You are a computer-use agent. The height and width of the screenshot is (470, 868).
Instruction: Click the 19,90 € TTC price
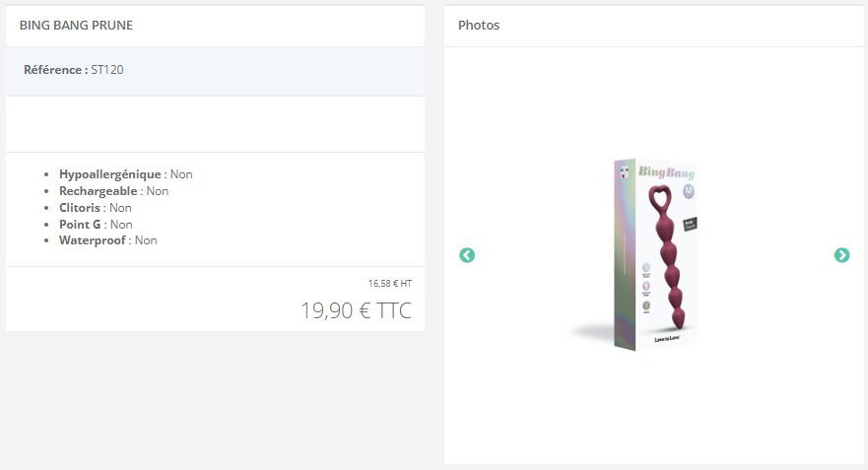[x=357, y=310]
